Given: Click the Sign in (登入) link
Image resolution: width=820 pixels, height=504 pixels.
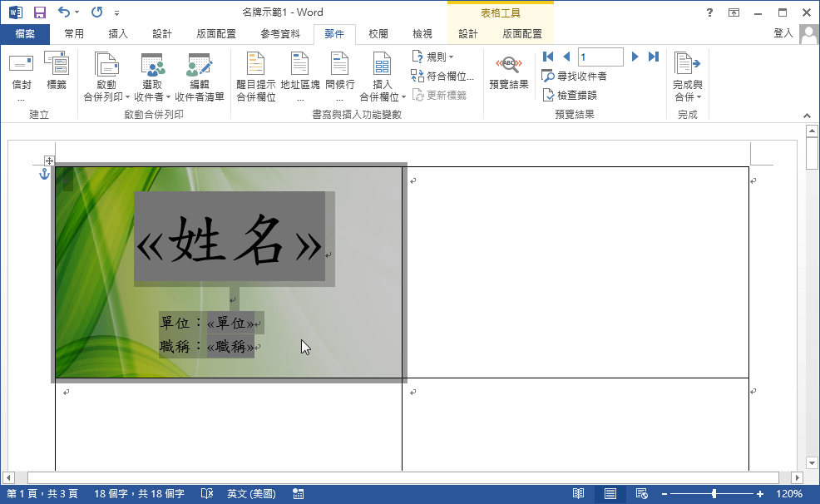Looking at the screenshot, I should point(782,33).
